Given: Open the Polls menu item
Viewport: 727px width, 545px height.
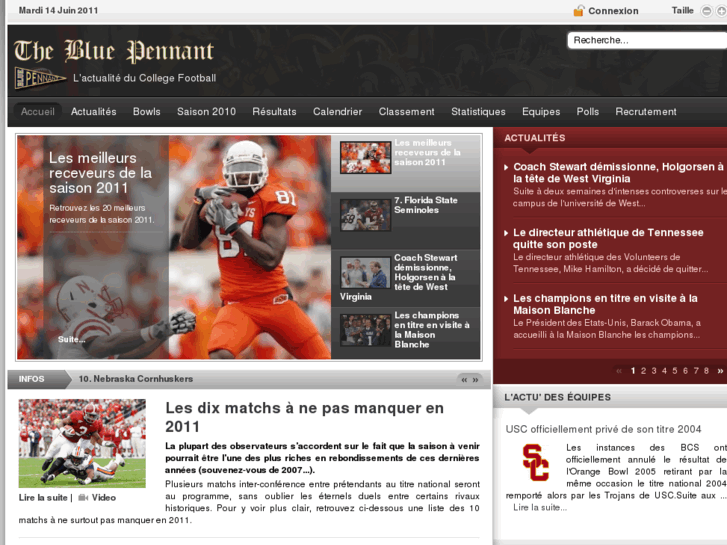Looking at the screenshot, I should 588,112.
